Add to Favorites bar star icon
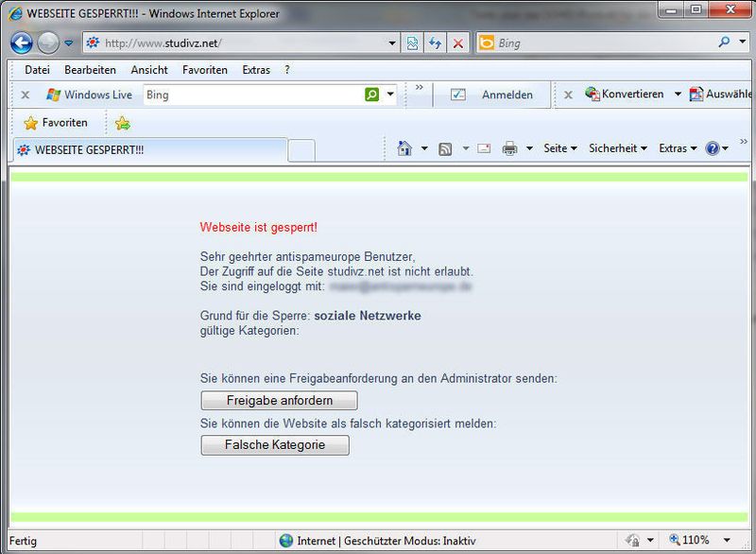Image resolution: width=756 pixels, height=554 pixels. coord(123,124)
